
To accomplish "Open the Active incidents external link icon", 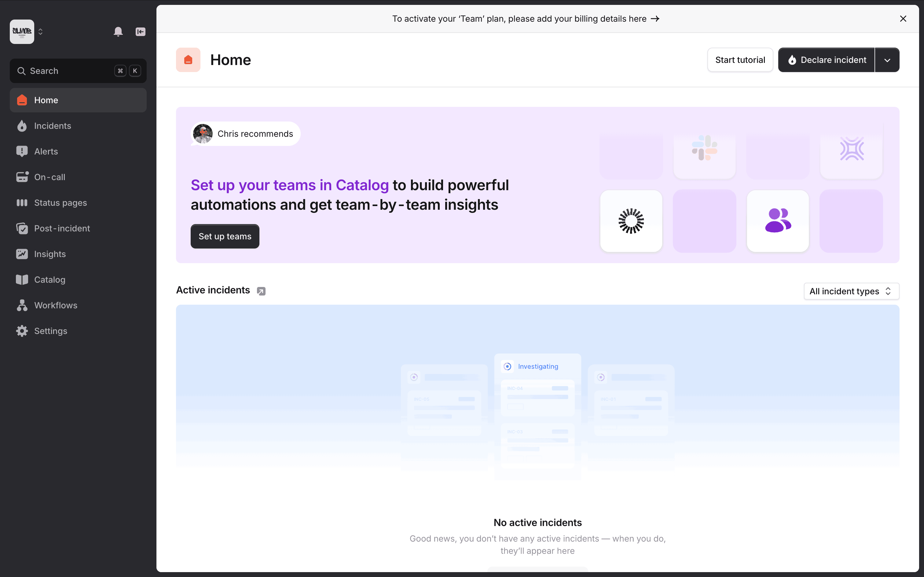I will coord(261,291).
